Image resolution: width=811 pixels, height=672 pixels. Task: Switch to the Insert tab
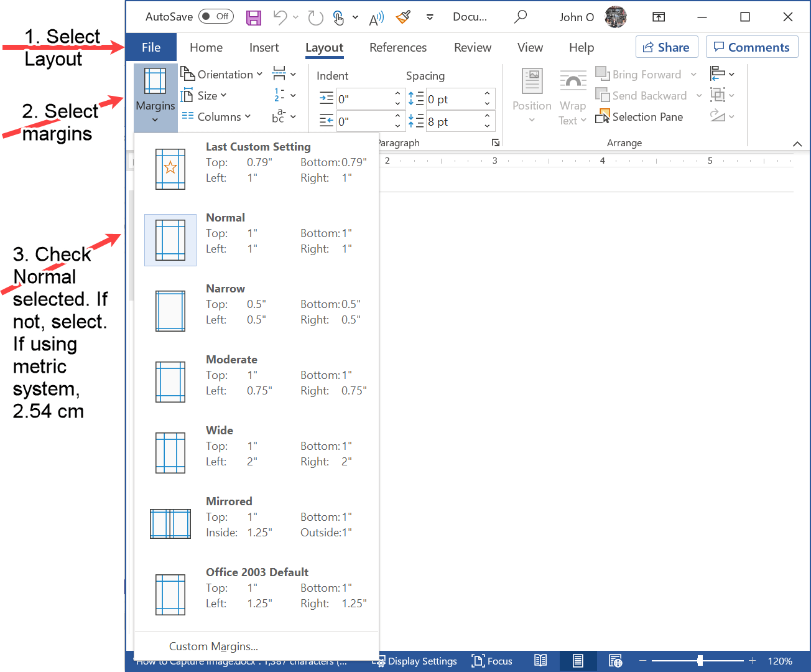tap(264, 47)
